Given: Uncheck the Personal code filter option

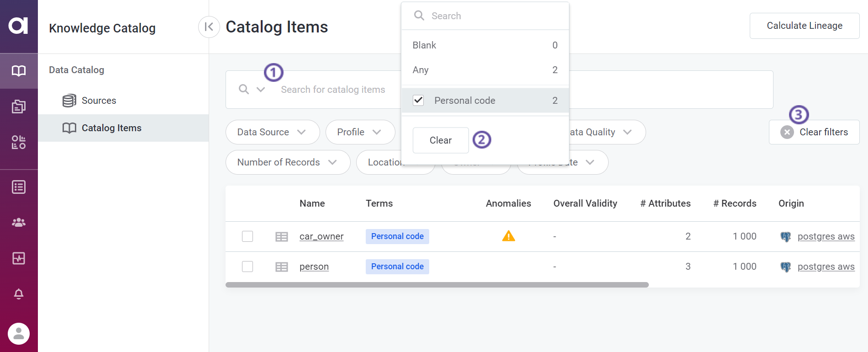Looking at the screenshot, I should click(x=418, y=101).
